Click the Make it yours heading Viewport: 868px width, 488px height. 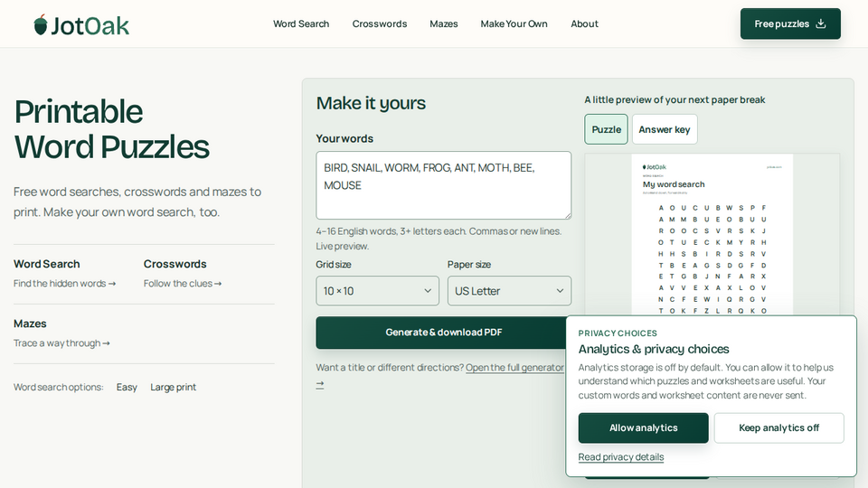point(371,103)
